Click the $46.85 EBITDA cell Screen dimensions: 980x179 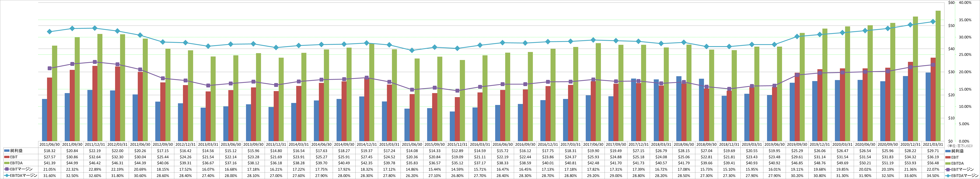[797, 163]
